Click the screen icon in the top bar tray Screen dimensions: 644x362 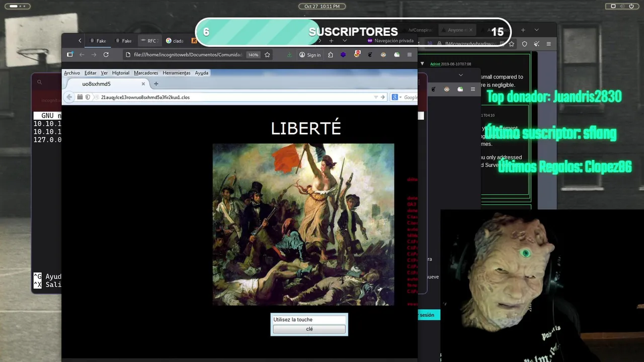pos(613,6)
